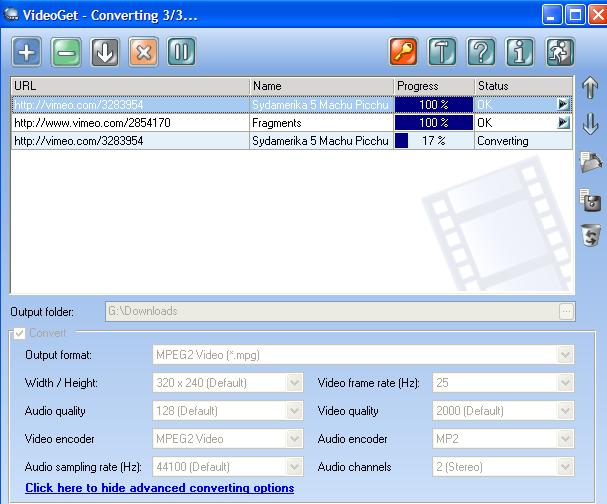Open help with the question mark icon
607x504 pixels.
click(481, 52)
